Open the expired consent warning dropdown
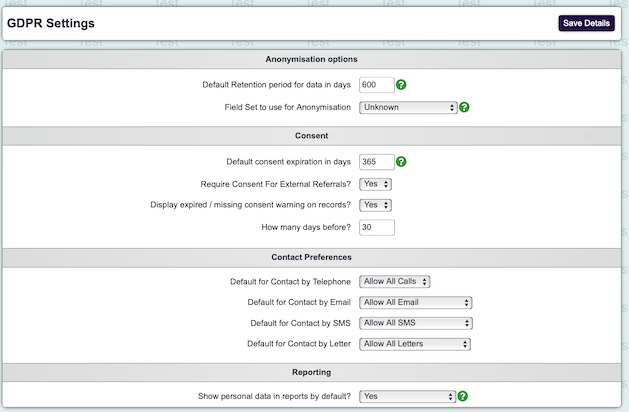Image resolution: width=629 pixels, height=412 pixels. [x=375, y=205]
